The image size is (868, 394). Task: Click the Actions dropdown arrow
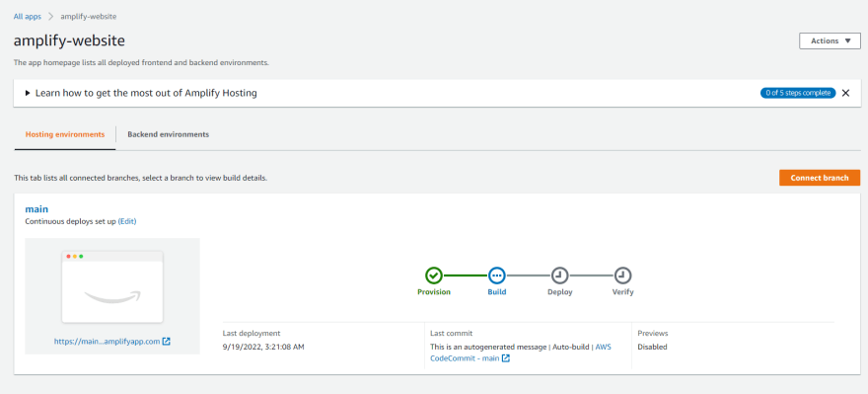pyautogui.click(x=848, y=41)
